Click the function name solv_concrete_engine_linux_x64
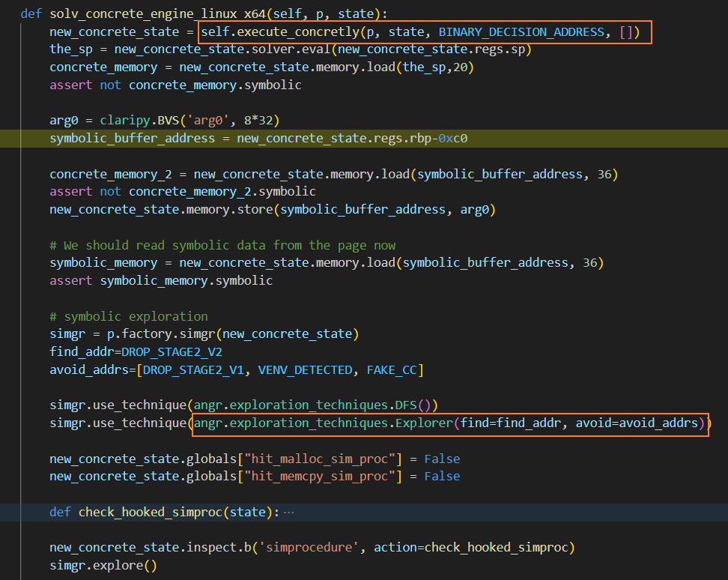 click(x=158, y=14)
